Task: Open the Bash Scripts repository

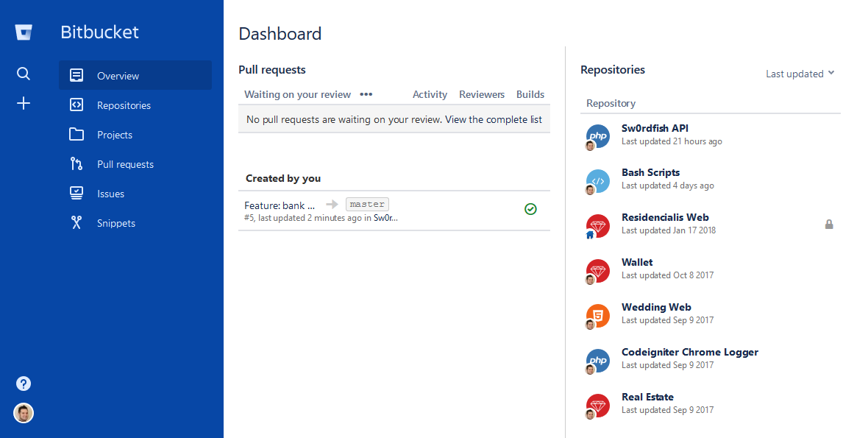Action: click(x=650, y=172)
